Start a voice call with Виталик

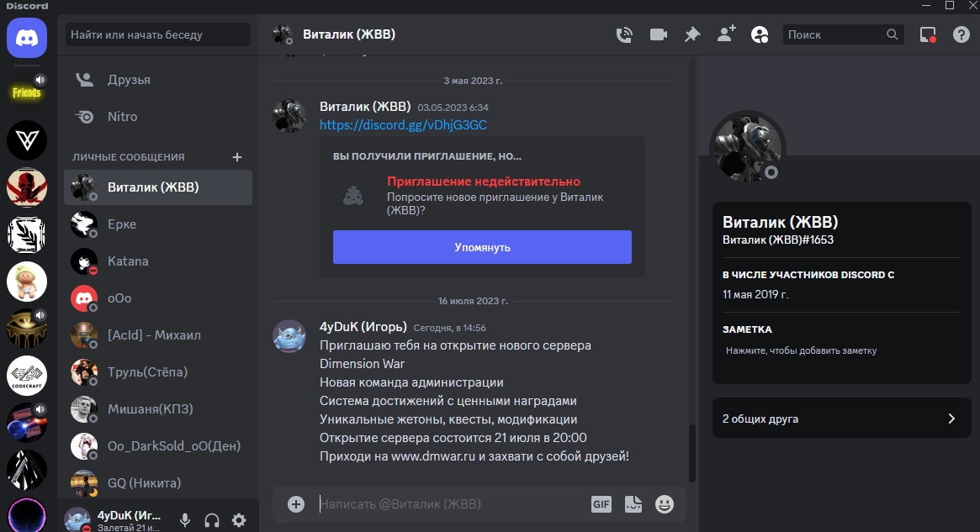point(623,35)
